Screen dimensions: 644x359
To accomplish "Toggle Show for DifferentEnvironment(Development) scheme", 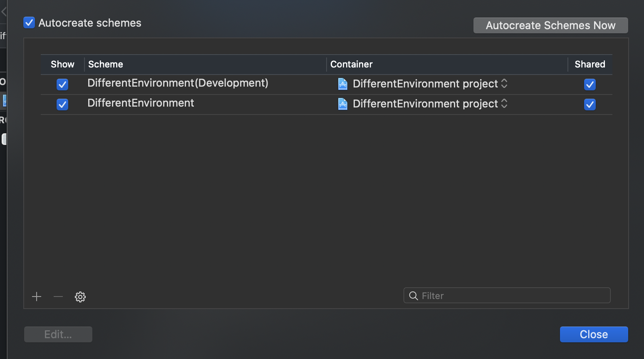I will click(62, 85).
